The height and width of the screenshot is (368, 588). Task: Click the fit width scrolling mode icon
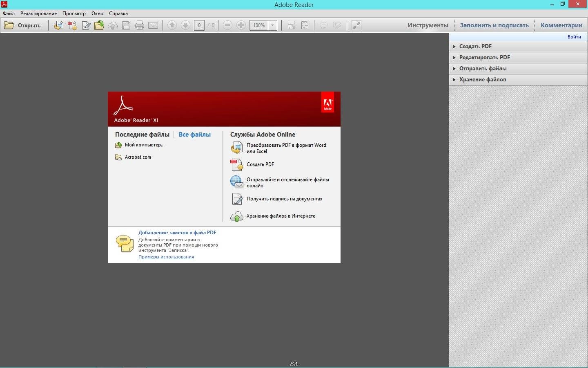(x=291, y=25)
